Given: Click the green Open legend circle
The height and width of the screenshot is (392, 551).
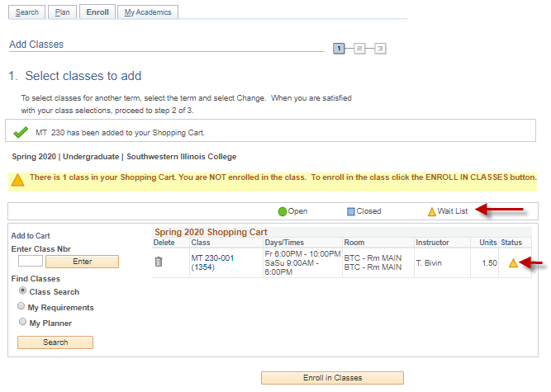Looking at the screenshot, I should (283, 211).
